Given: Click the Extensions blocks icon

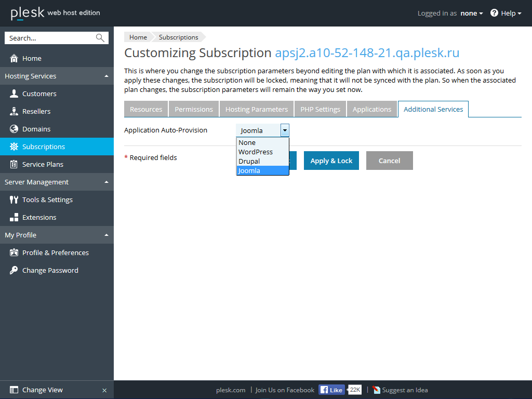Looking at the screenshot, I should 14,217.
